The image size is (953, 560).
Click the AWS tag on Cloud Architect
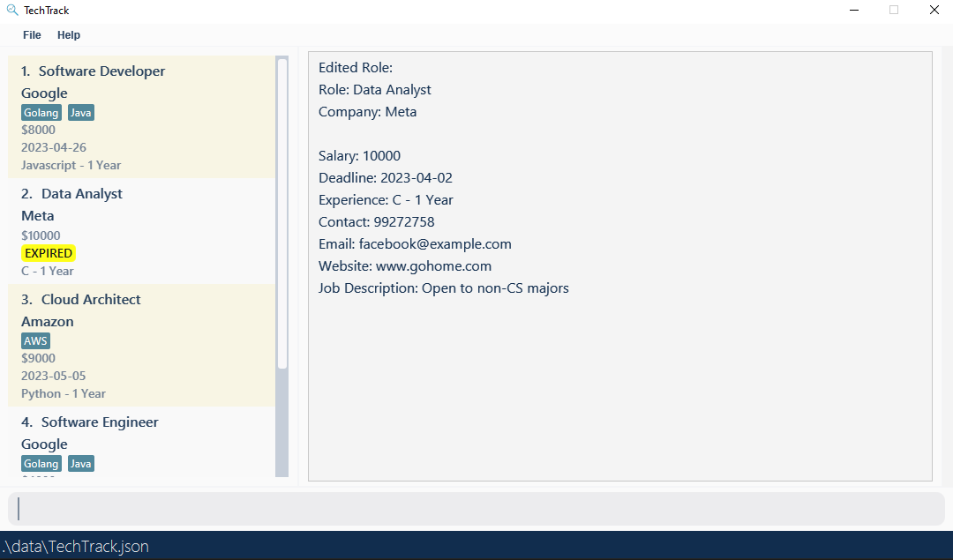[x=35, y=340]
